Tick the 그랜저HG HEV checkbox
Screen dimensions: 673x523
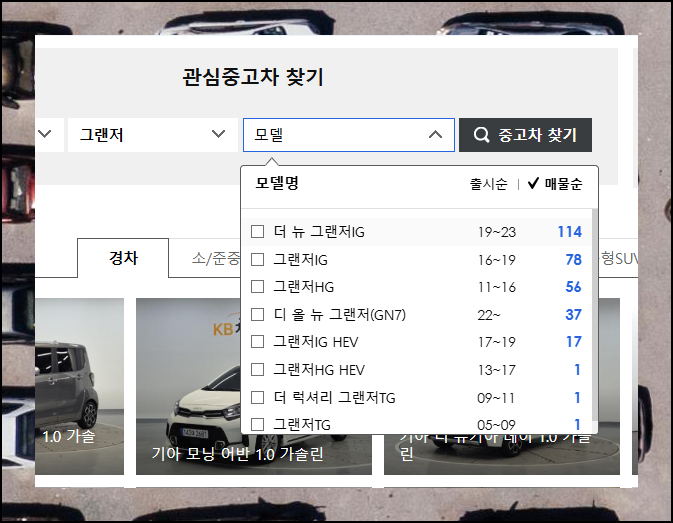257,369
